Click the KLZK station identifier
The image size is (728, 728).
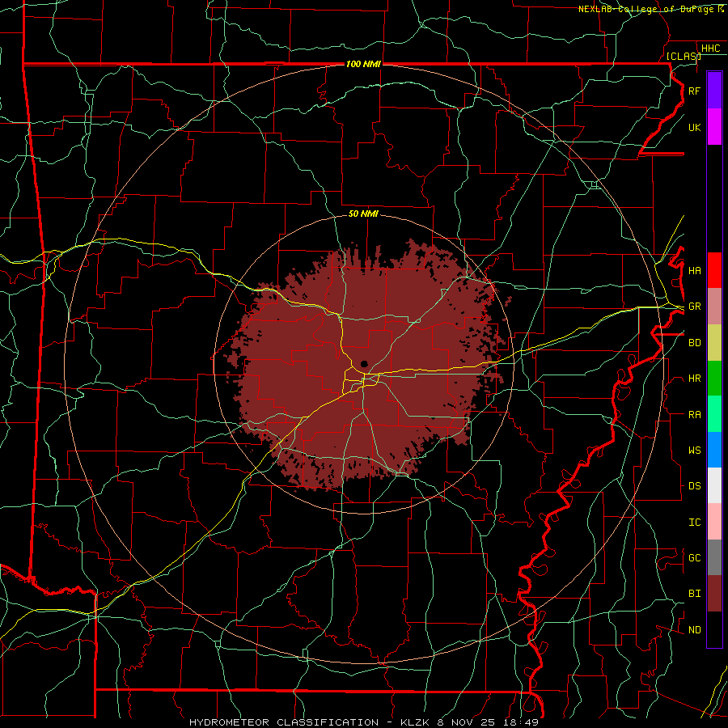tap(414, 722)
